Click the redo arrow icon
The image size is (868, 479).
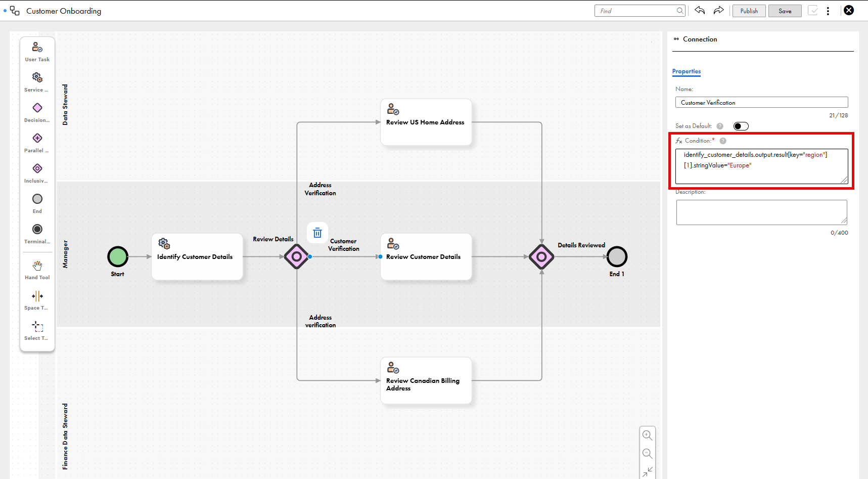[x=718, y=10]
